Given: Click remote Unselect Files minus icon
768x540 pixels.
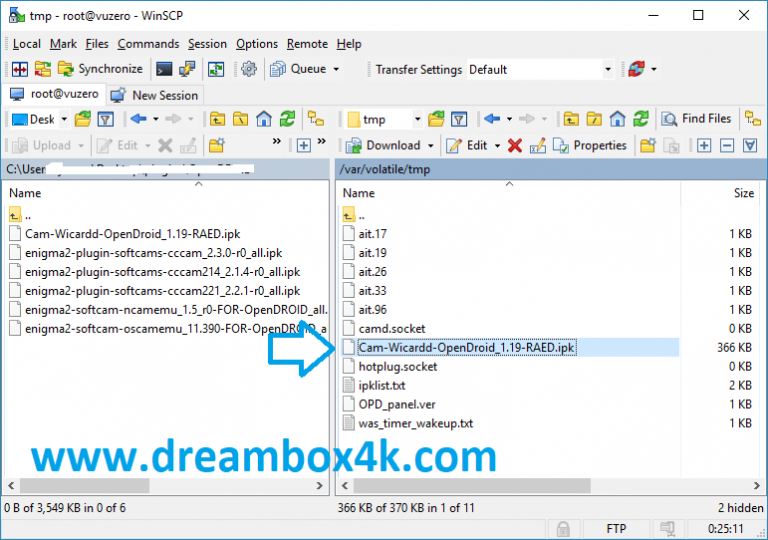Looking at the screenshot, I should tap(727, 146).
